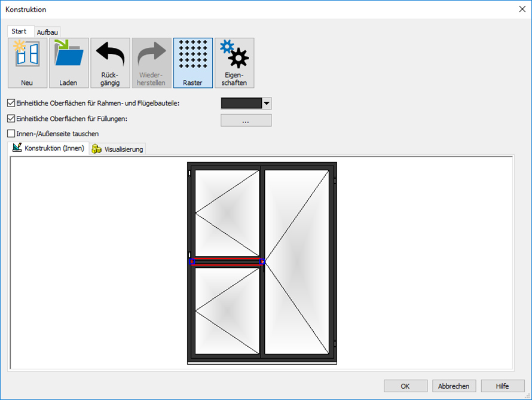
Task: Select the upper-left window pane
Action: pos(227,213)
